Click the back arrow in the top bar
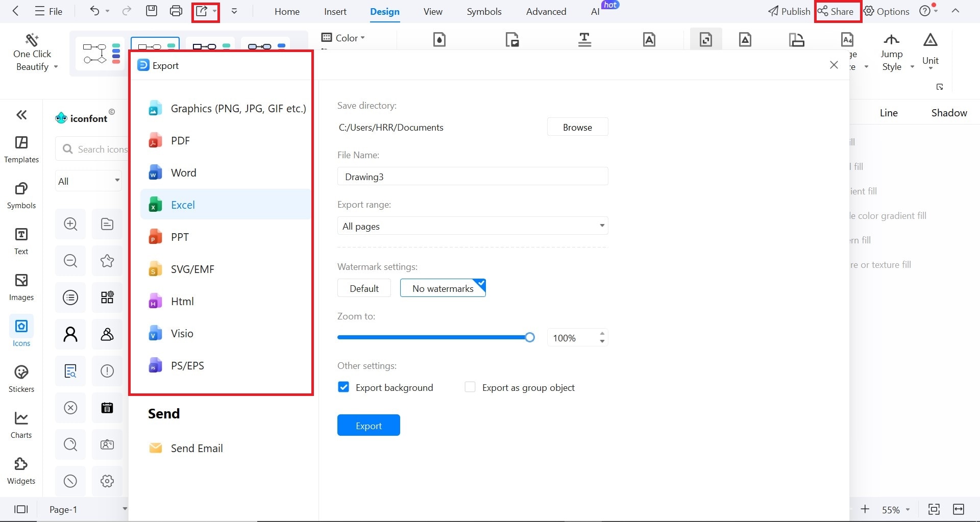Viewport: 980px width, 522px height. 16,11
